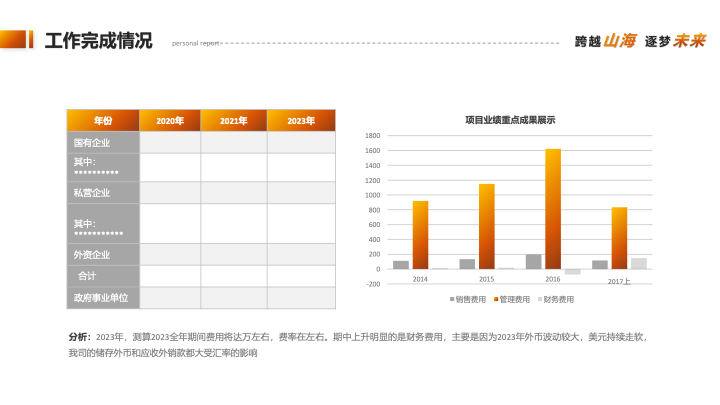Click the small personal report subtitle
Image resolution: width=720 pixels, height=405 pixels.
click(196, 43)
